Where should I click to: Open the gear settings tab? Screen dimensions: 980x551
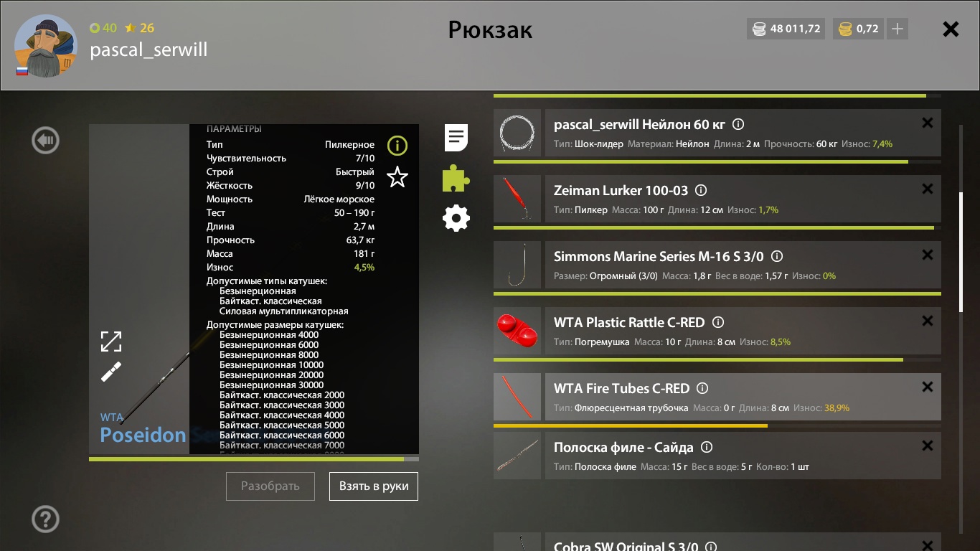click(456, 218)
